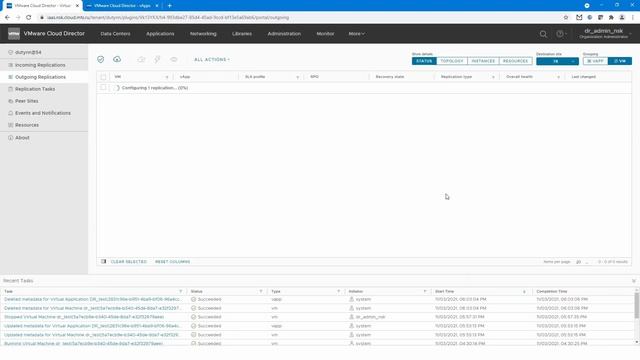Open Applications in top navigation
This screenshot has height=360, width=640.
coord(160,34)
